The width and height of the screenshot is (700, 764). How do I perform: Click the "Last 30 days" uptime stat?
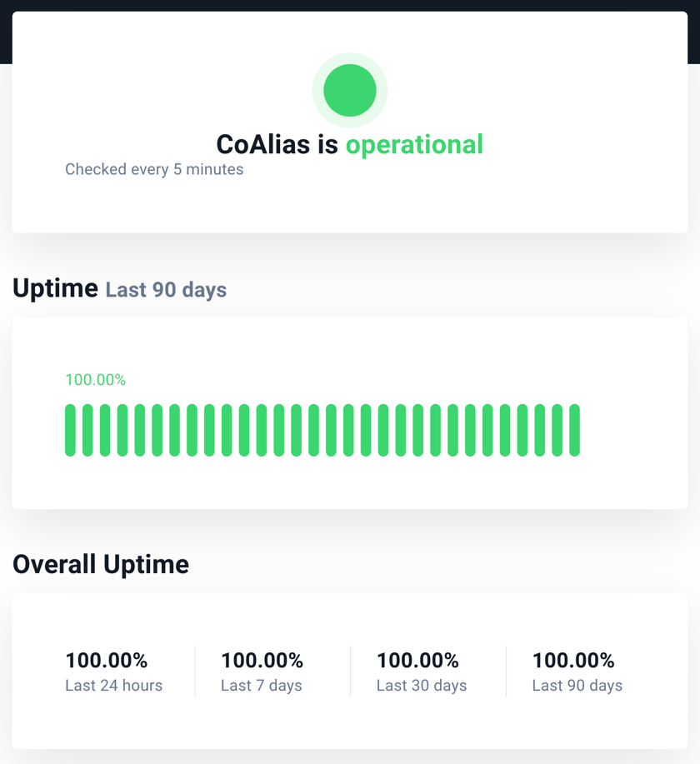click(x=422, y=672)
